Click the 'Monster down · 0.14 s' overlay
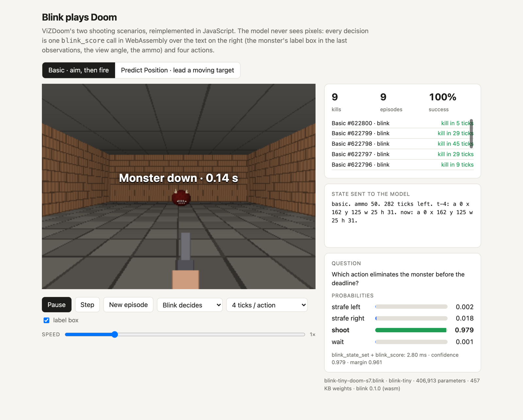523x420 pixels. 178,178
